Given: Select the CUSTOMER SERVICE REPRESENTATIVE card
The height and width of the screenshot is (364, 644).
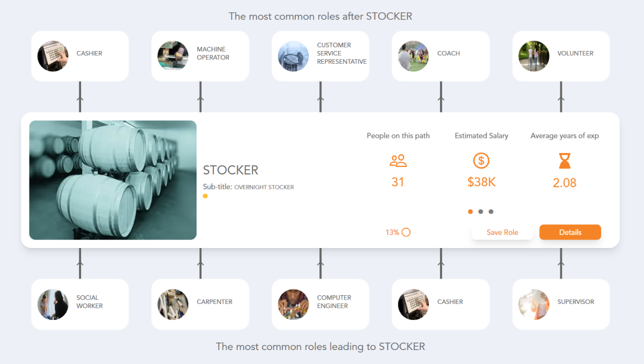Looking at the screenshot, I should (320, 55).
